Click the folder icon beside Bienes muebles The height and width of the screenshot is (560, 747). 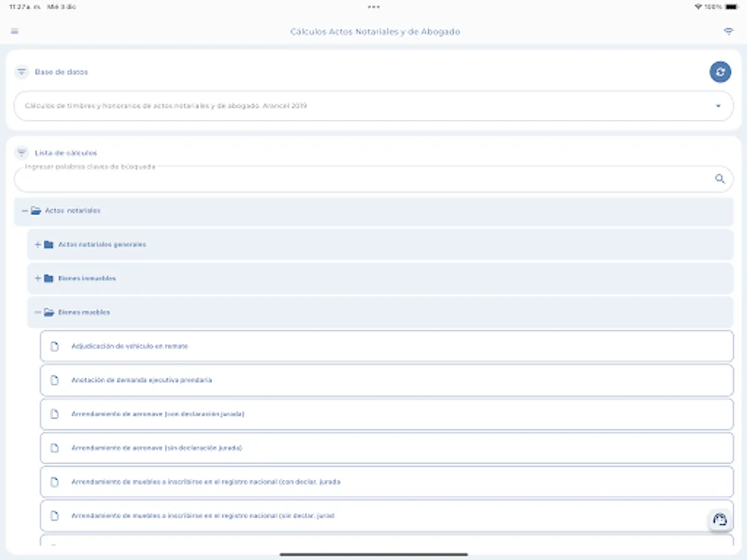coord(49,312)
